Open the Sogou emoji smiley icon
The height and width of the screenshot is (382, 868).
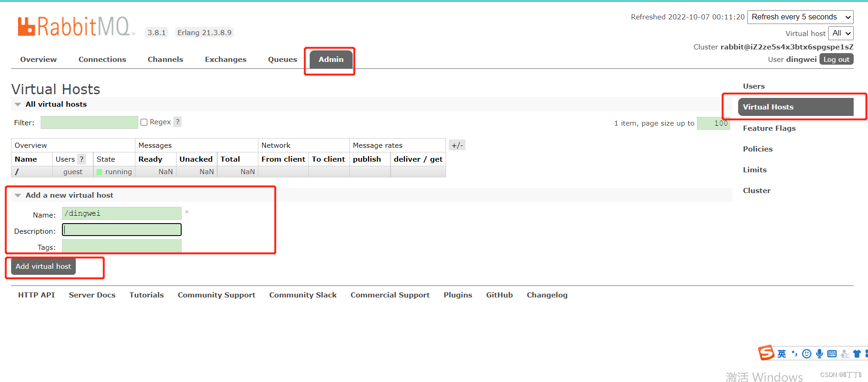point(807,354)
